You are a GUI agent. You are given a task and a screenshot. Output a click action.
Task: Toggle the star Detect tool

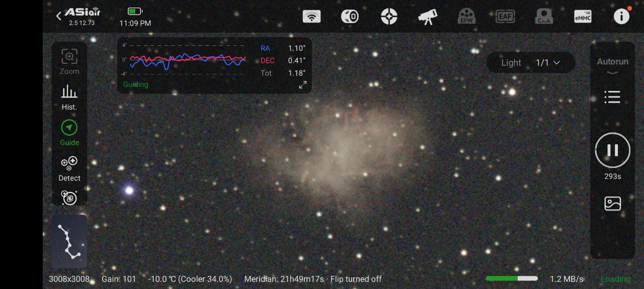coord(69,168)
